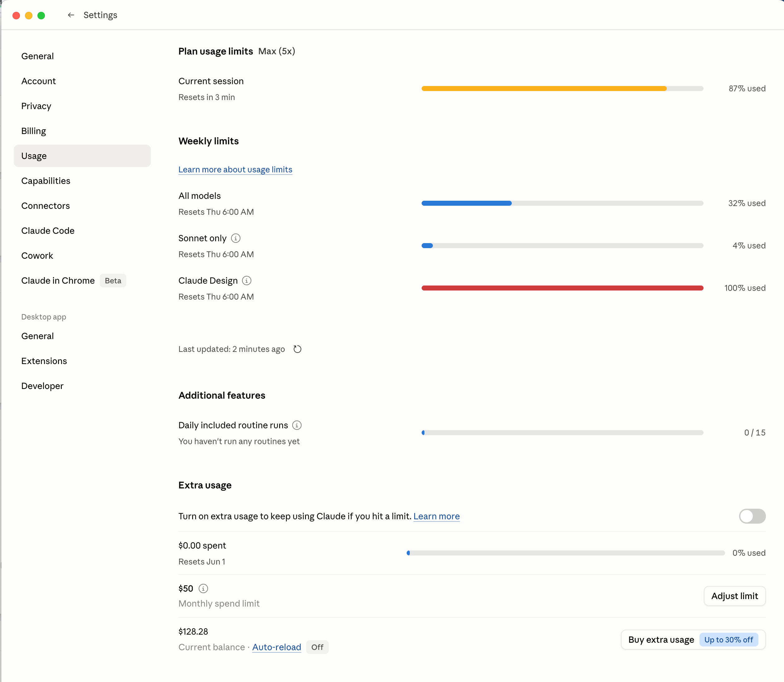Click the back arrow next to Settings
Image resolution: width=784 pixels, height=682 pixels.
pyautogui.click(x=71, y=15)
